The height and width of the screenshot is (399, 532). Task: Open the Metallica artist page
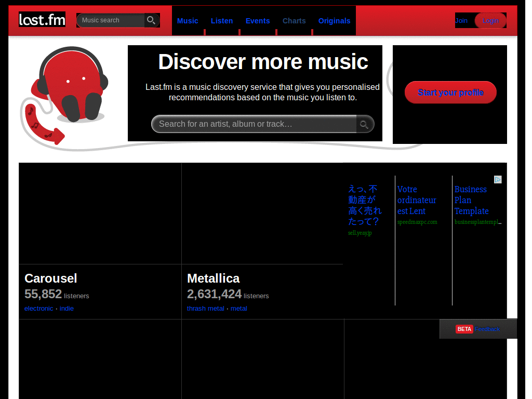click(214, 278)
